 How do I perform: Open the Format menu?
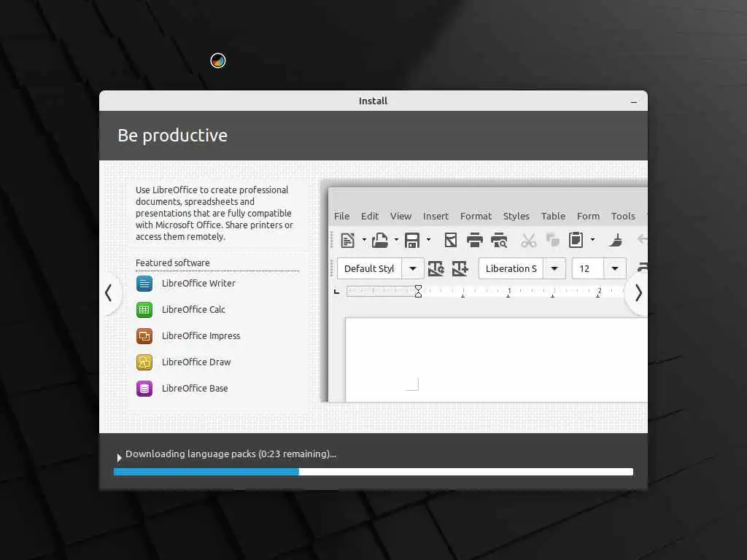tap(476, 216)
